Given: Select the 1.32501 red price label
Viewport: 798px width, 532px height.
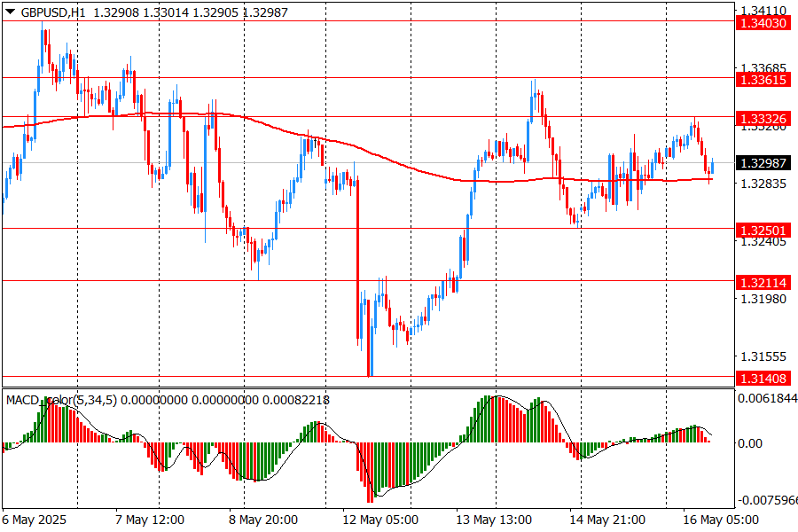Looking at the screenshot, I should tap(762, 231).
